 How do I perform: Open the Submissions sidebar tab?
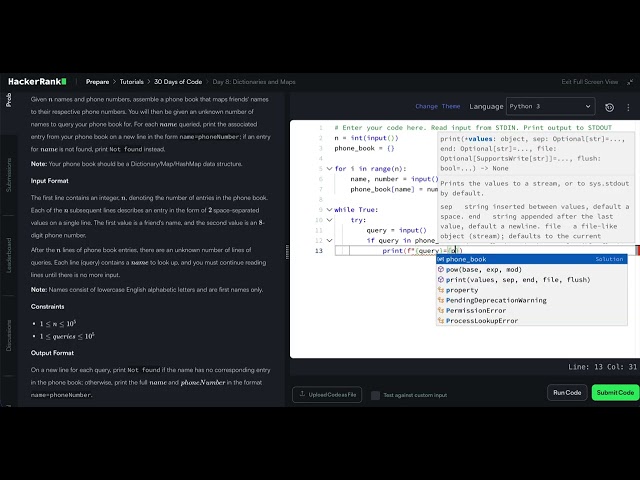pyautogui.click(x=9, y=175)
